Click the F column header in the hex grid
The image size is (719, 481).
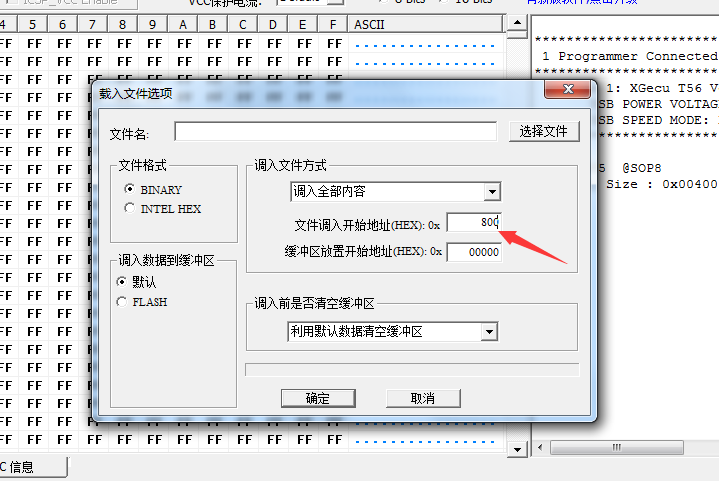332,23
